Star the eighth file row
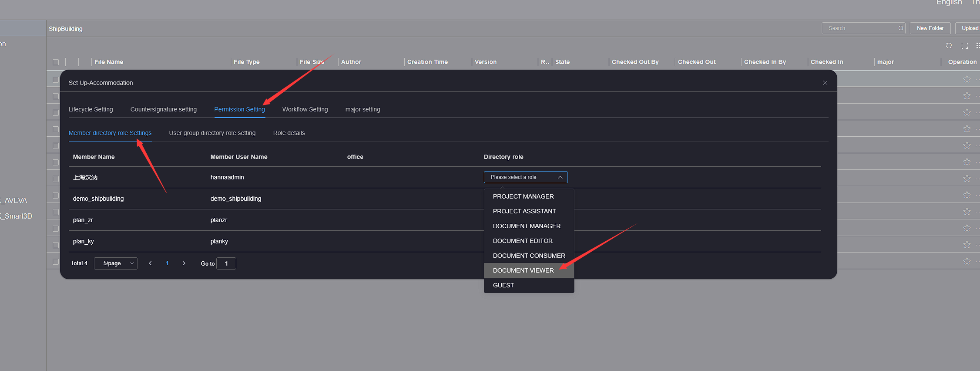The width and height of the screenshot is (980, 371). coord(967,195)
